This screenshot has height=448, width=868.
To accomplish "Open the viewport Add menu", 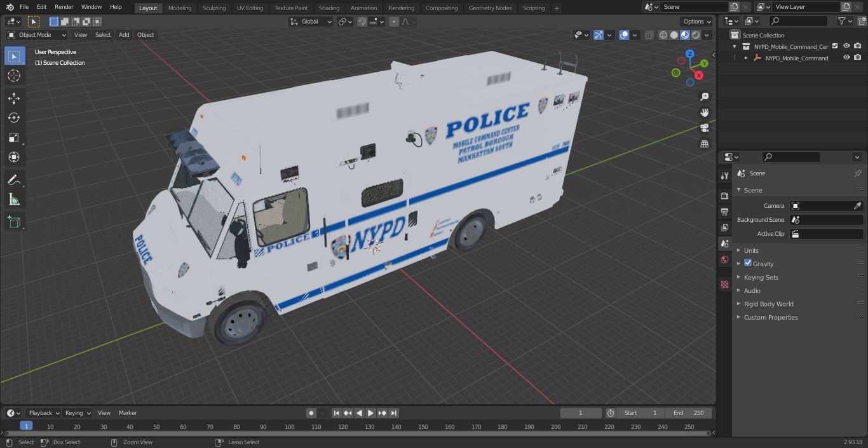I will pyautogui.click(x=124, y=35).
